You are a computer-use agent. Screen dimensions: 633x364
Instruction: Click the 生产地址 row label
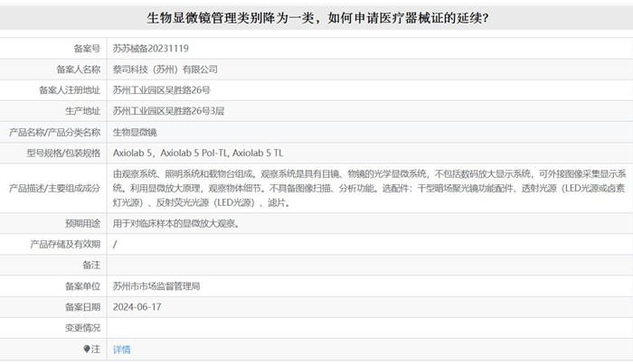(x=81, y=110)
